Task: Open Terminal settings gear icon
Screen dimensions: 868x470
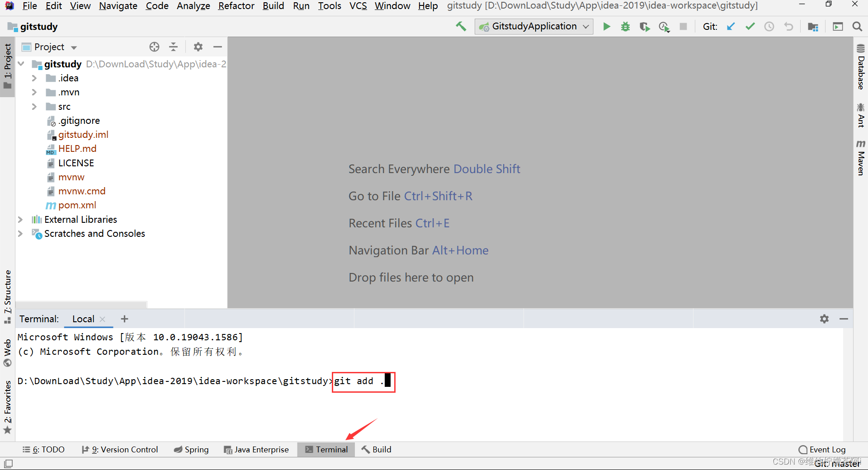Action: point(824,319)
